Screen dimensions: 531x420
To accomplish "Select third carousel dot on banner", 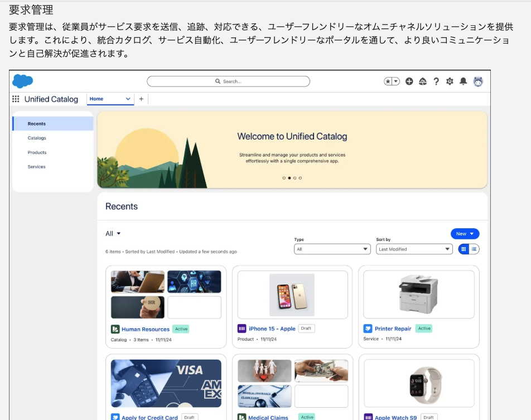I will pos(295,178).
